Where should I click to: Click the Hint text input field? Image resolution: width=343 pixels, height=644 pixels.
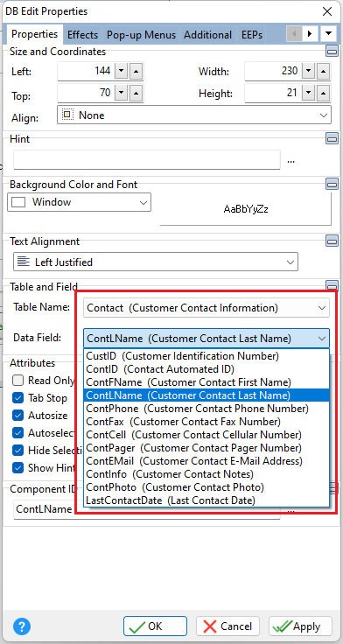[147, 160]
